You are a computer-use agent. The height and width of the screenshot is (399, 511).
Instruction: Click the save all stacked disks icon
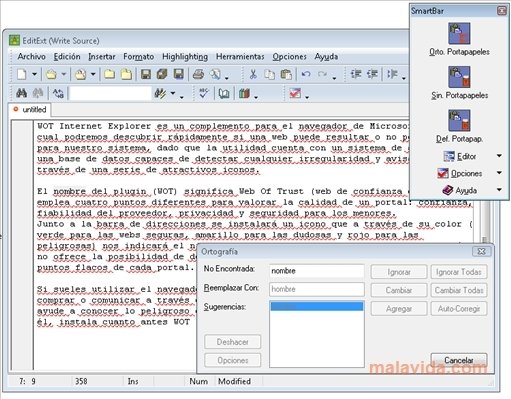[x=162, y=74]
